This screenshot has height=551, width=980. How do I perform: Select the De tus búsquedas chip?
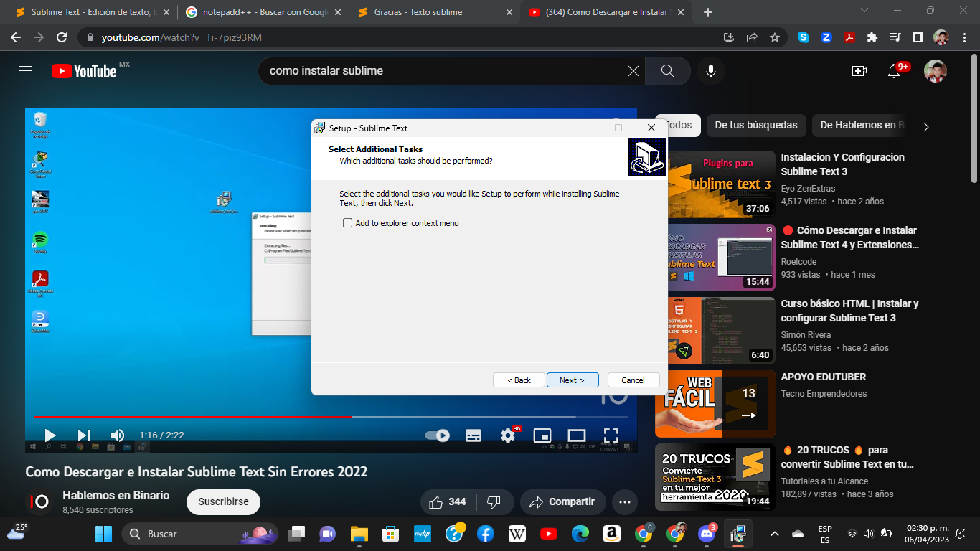pyautogui.click(x=756, y=125)
